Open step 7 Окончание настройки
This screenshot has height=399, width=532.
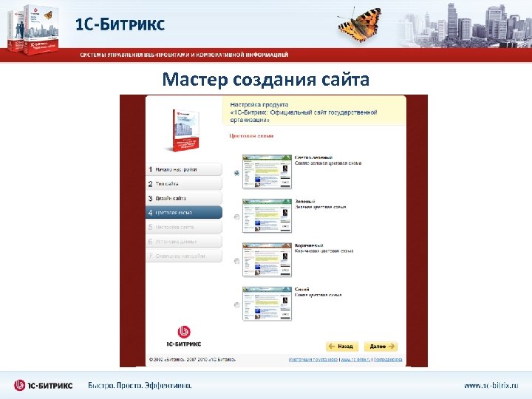click(x=184, y=256)
